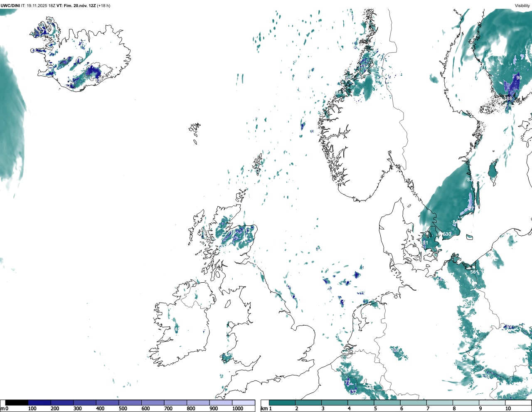This screenshot has height=412, width=532.
Task: Click the "188" value label on the map
Action: coord(508,99)
